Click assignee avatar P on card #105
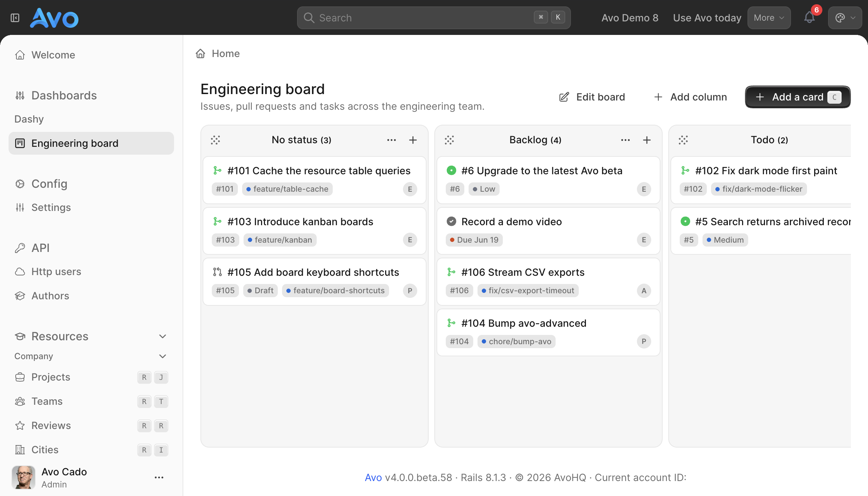Image resolution: width=868 pixels, height=496 pixels. (x=410, y=291)
